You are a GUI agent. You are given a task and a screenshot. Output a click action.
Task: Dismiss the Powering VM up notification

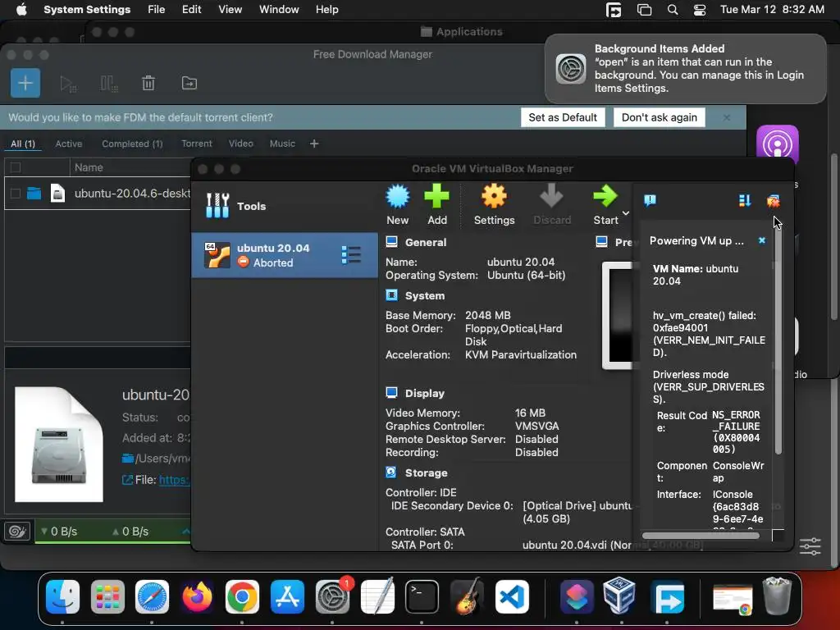(762, 240)
